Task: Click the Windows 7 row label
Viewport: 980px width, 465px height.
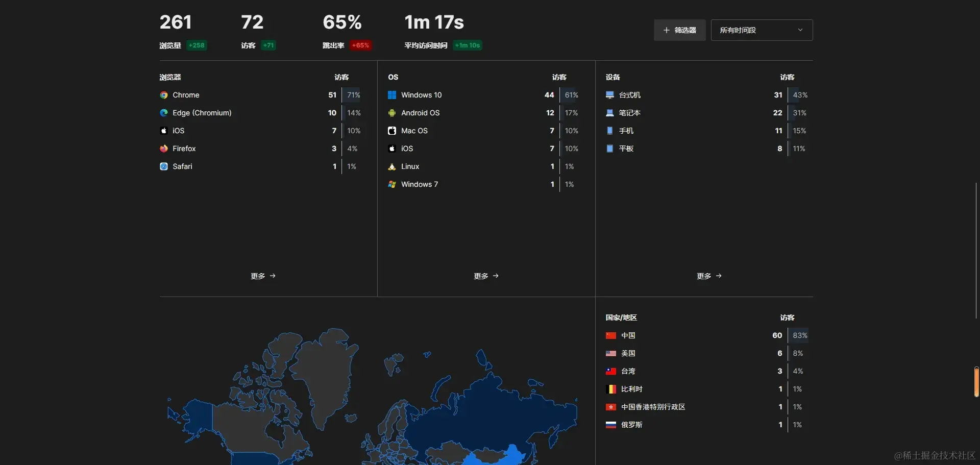Action: pyautogui.click(x=420, y=184)
